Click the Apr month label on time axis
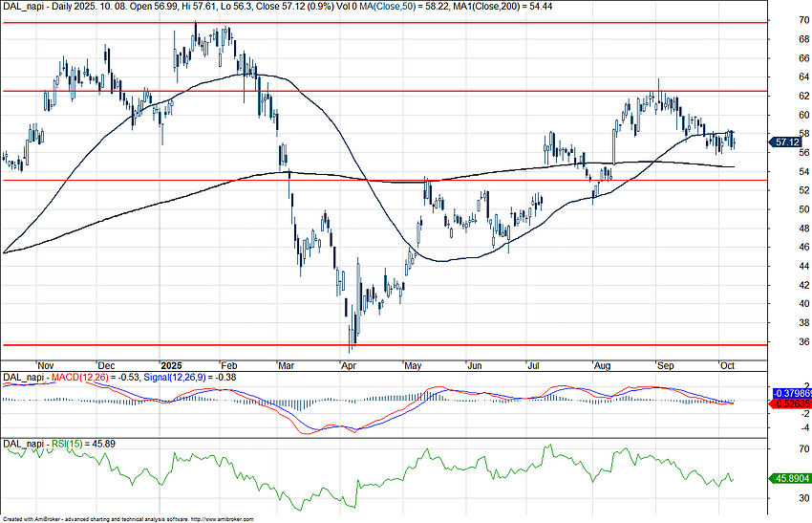Viewport: 812px width, 523px height. 350,365
